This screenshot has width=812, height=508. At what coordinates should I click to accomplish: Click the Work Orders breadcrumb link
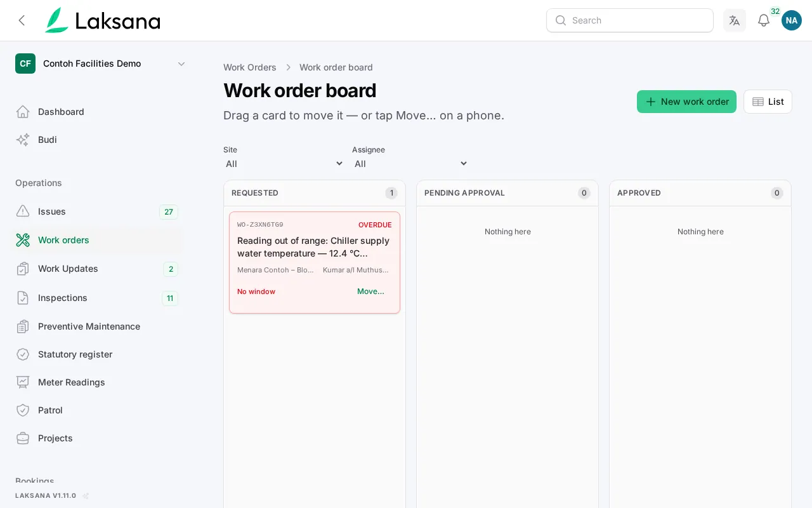coord(250,67)
